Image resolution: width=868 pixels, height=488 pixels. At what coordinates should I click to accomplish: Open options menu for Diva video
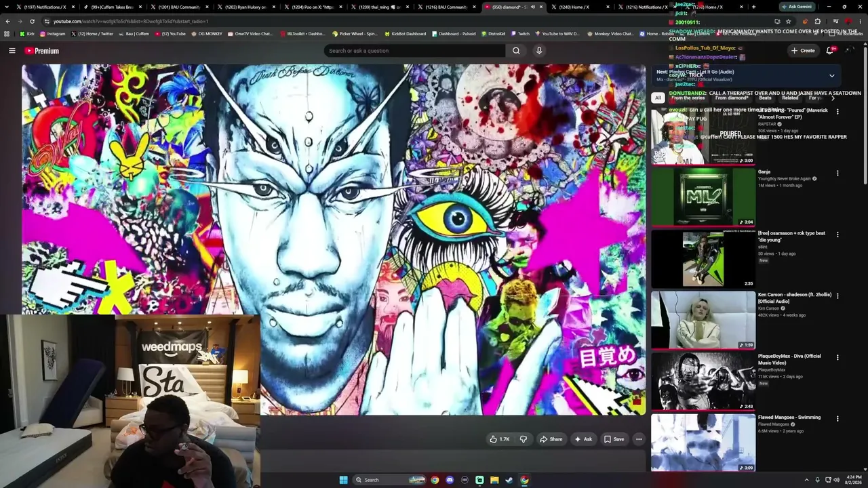[x=837, y=357]
